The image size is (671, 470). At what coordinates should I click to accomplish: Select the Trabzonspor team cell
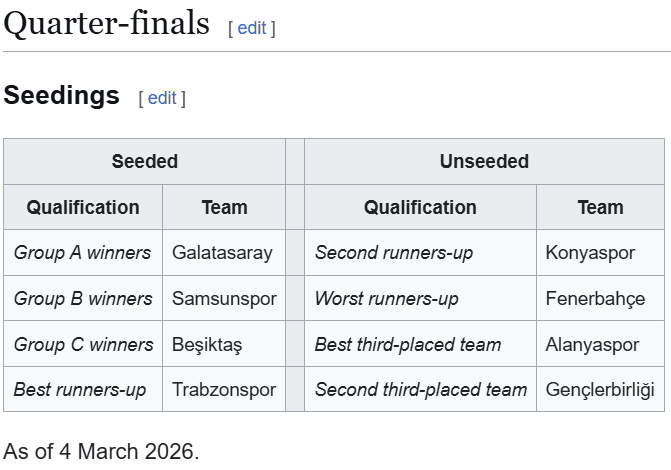pyautogui.click(x=224, y=390)
